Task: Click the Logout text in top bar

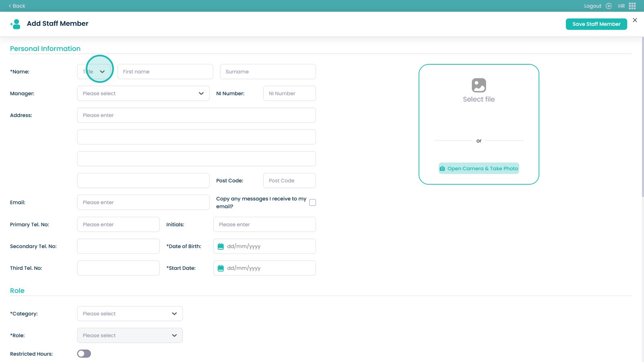Action: pos(592,6)
